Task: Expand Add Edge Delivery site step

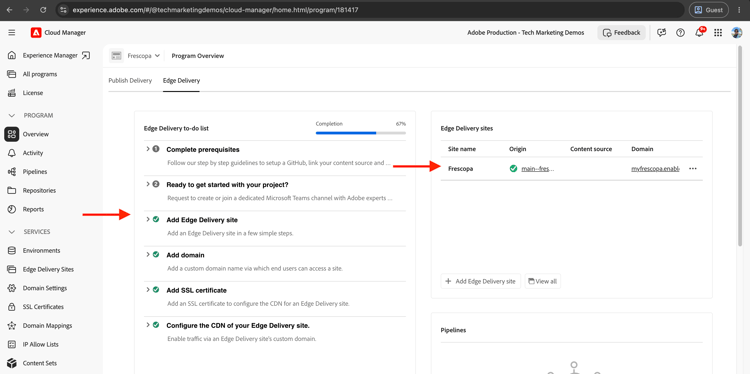Action: click(x=148, y=220)
